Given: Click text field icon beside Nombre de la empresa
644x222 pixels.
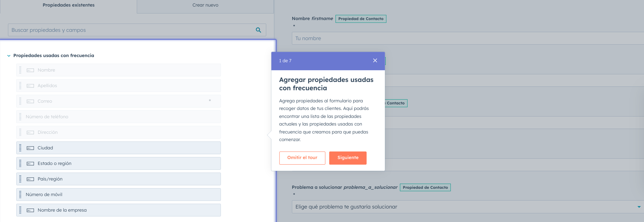Looking at the screenshot, I should pyautogui.click(x=30, y=210).
